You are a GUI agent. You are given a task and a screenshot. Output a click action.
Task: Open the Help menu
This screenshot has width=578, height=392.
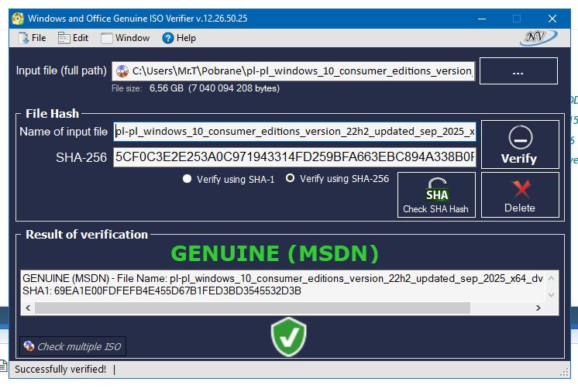[x=179, y=38]
